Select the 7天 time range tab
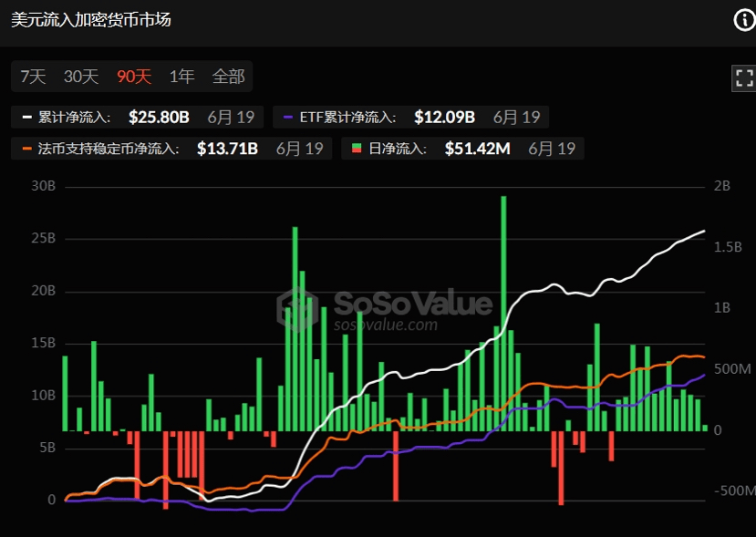The width and height of the screenshot is (756, 537). (x=33, y=77)
